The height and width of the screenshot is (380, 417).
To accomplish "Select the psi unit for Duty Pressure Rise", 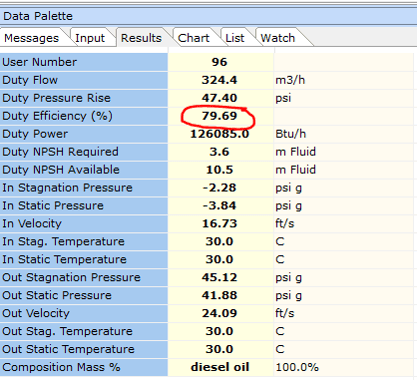I will 283,98.
